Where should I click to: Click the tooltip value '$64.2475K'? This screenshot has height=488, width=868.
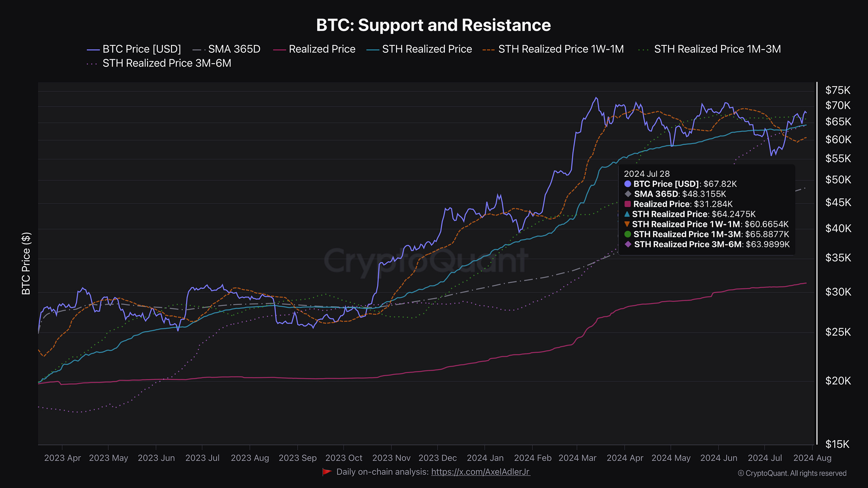pos(734,214)
